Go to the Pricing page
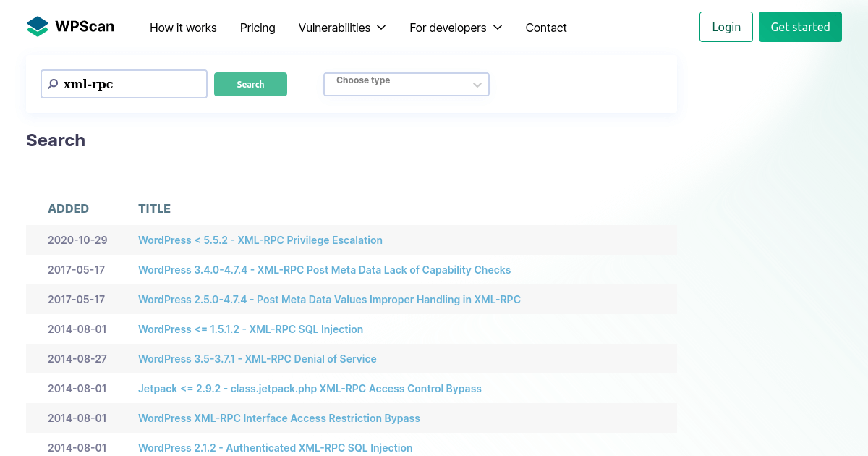This screenshot has height=456, width=868. tap(258, 28)
